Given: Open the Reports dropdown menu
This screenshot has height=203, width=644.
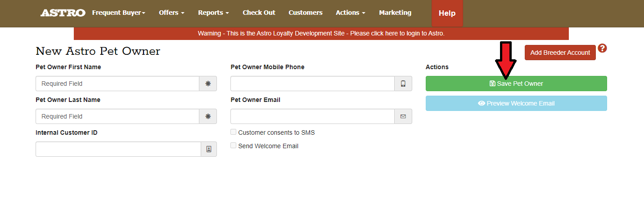Looking at the screenshot, I should pyautogui.click(x=213, y=13).
